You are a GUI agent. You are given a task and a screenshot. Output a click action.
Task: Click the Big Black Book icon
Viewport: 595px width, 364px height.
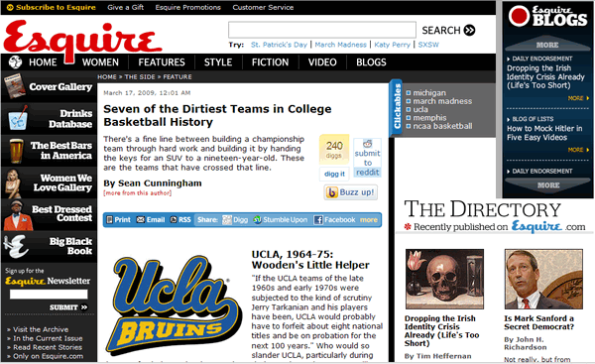click(16, 246)
